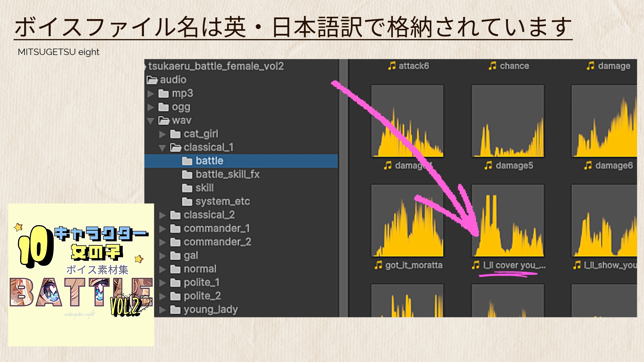The image size is (644, 362).
Task: Open the damage5 waveform thumbnail
Action: point(507,121)
